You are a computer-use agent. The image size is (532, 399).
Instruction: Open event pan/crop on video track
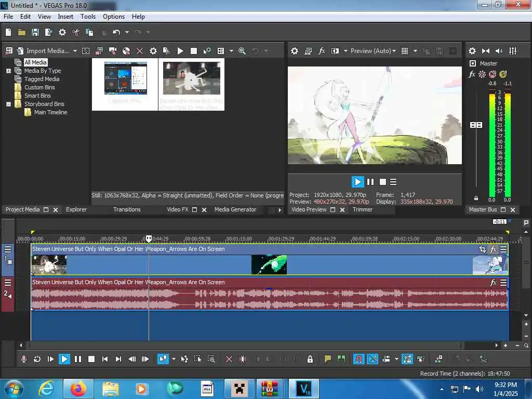(x=483, y=249)
